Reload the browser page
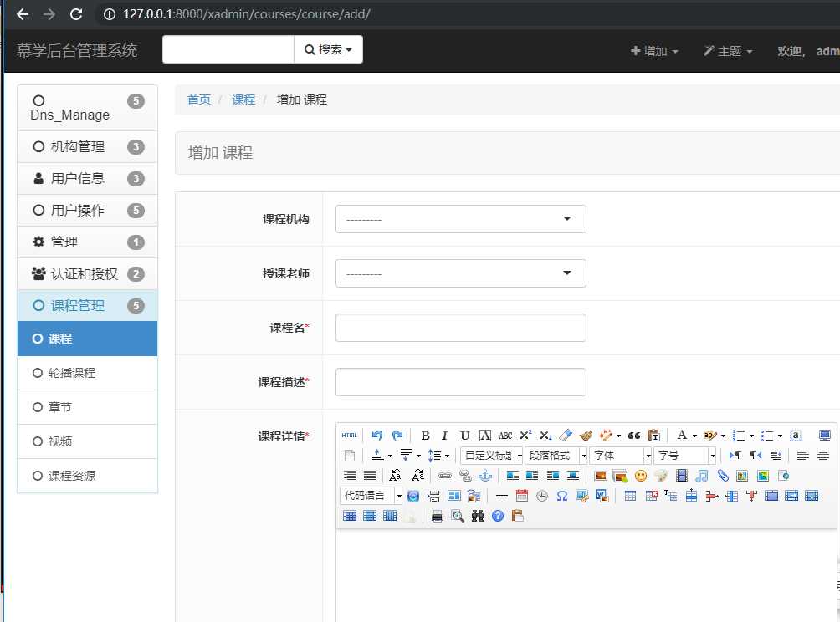840x622 pixels. 76,14
